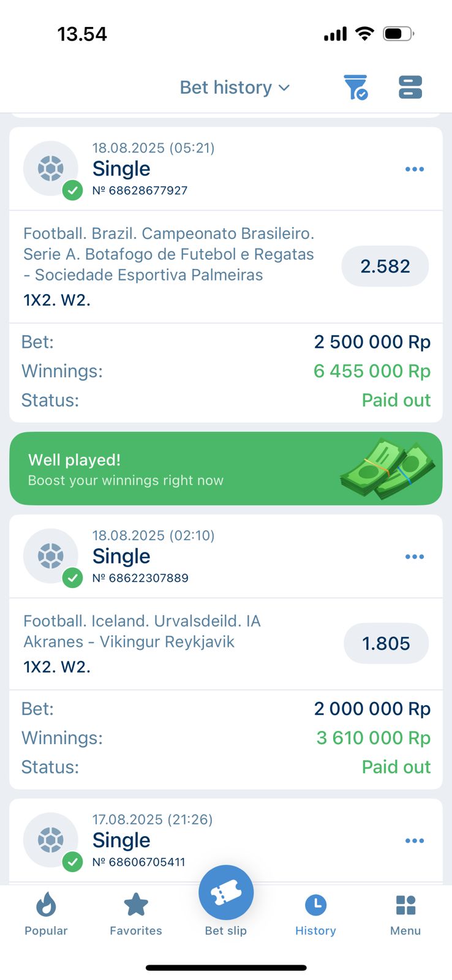452x980 pixels.
Task: Tap football icon of 17.08.2025 bet
Action: click(51, 840)
